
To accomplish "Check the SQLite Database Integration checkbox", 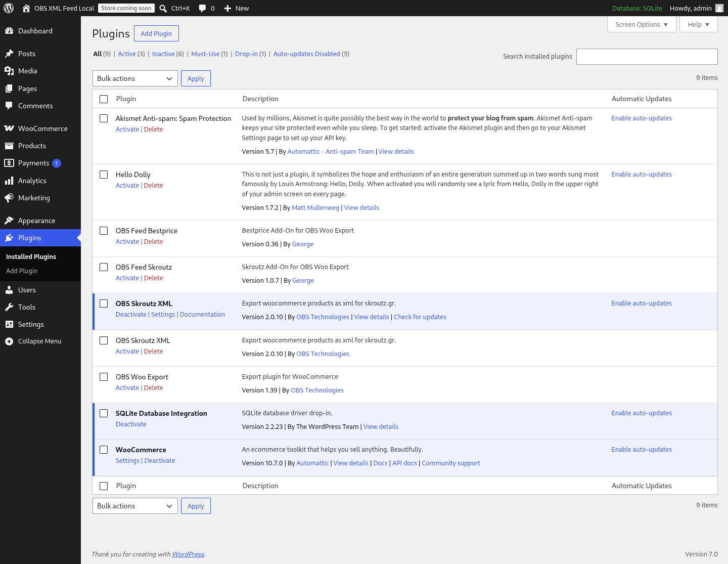I will 104,413.
